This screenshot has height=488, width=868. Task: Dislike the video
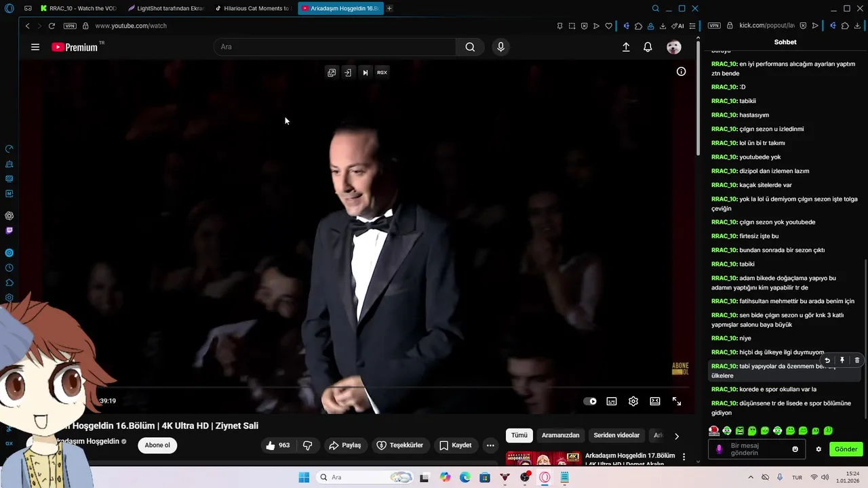pos(307,445)
